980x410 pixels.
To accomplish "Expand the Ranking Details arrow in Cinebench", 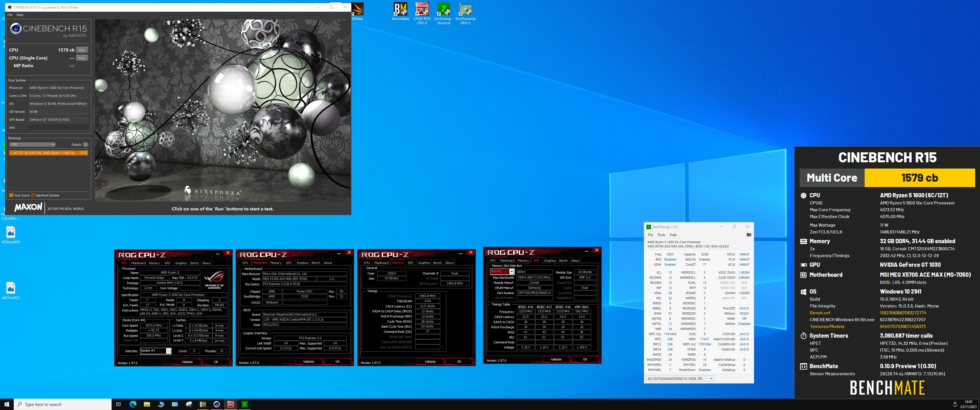I will coord(85,145).
